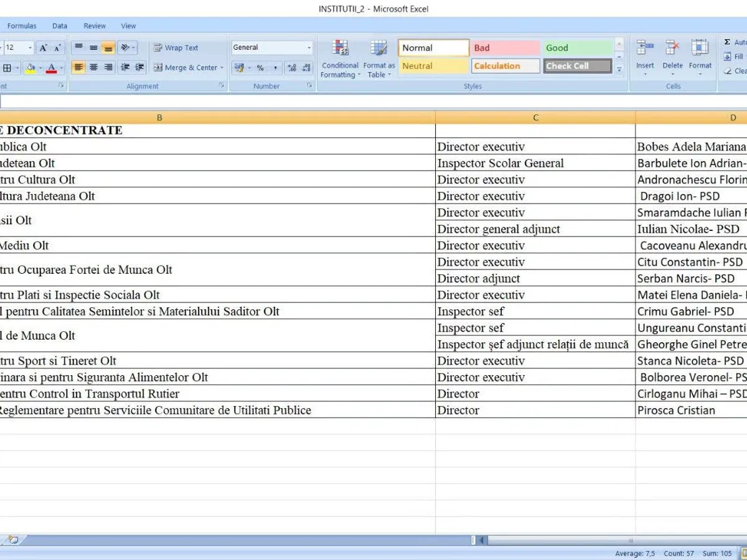The width and height of the screenshot is (747, 560).
Task: Expand the cell Styles gallery
Action: 619,70
